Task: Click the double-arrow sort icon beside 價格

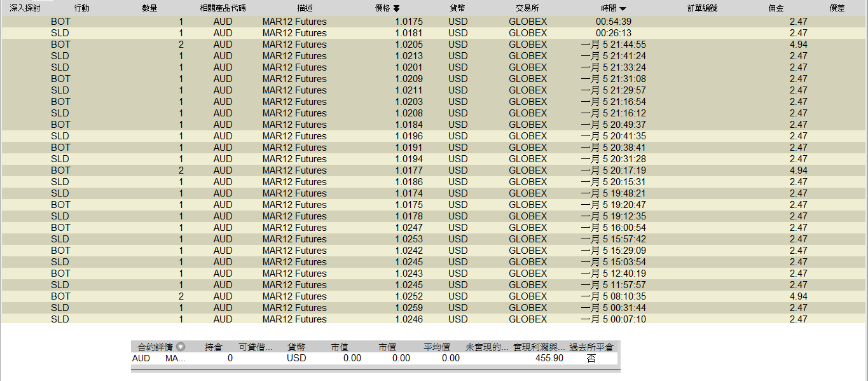Action: (x=397, y=8)
